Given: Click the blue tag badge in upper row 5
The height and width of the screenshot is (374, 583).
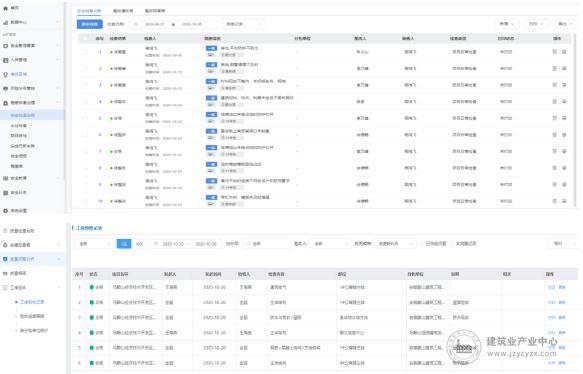Looking at the screenshot, I should click(211, 115).
